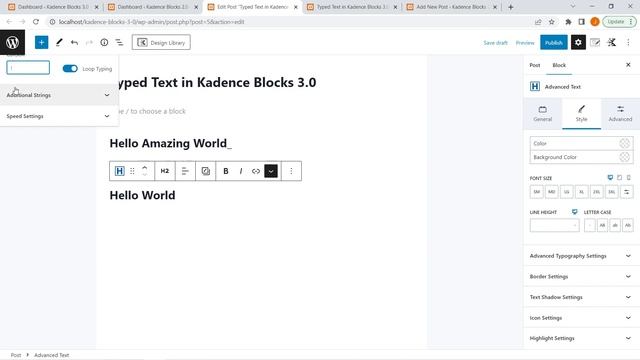
Task: Set letter case to uppercase AB
Action: point(602,225)
